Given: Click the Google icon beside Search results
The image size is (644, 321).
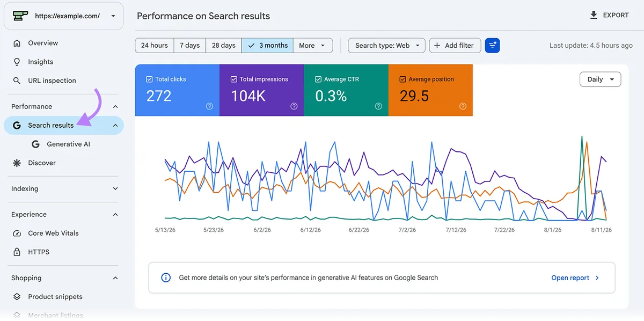Looking at the screenshot, I should [x=17, y=125].
